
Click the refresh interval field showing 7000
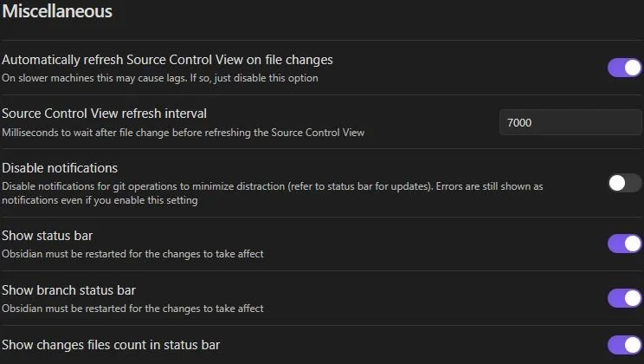point(570,123)
